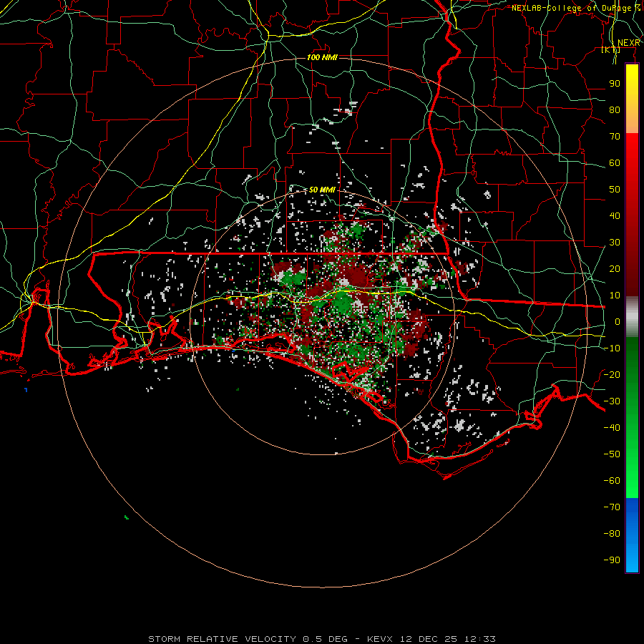Click the 100 NMI range ring label
644x644 pixels.
tap(322, 57)
